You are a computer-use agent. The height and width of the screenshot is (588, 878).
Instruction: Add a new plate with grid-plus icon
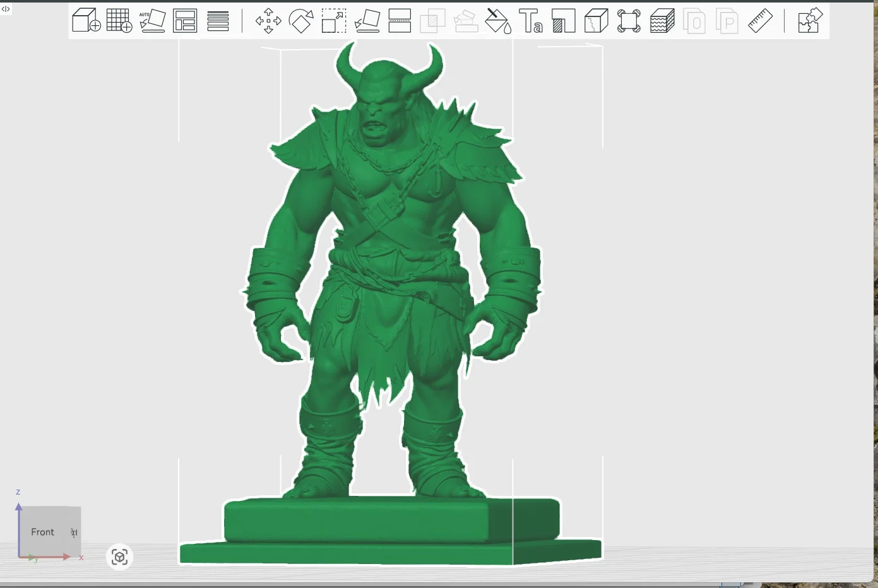coord(119,21)
